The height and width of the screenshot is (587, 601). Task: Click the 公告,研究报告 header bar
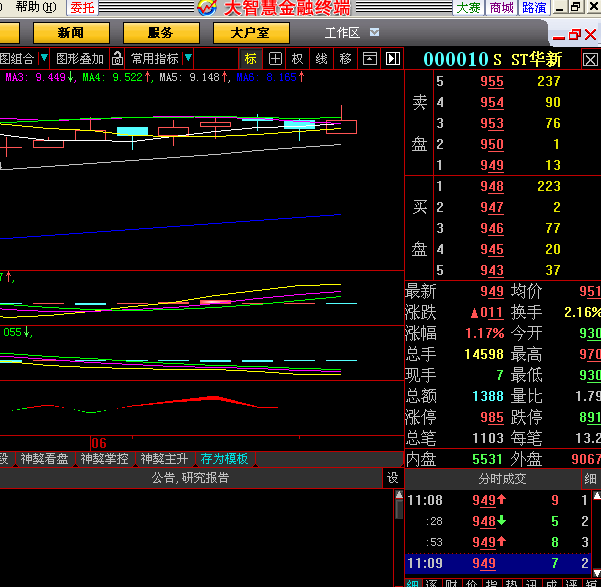coord(190,478)
